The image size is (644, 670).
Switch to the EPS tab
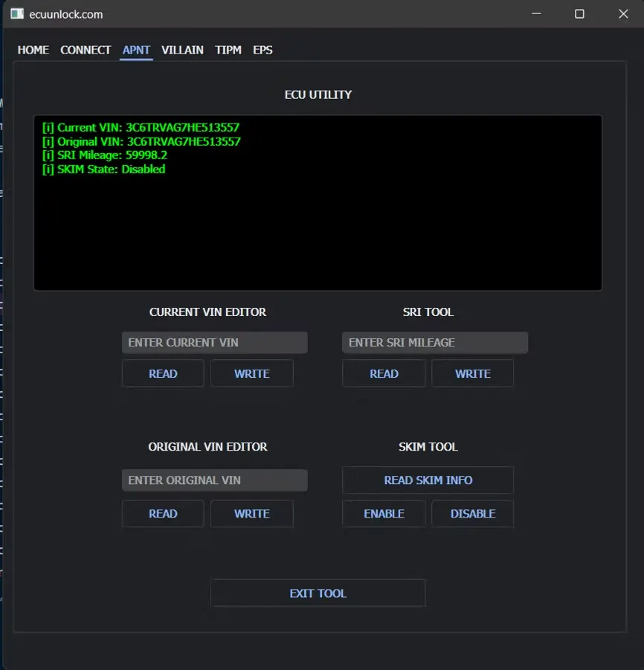coord(263,50)
